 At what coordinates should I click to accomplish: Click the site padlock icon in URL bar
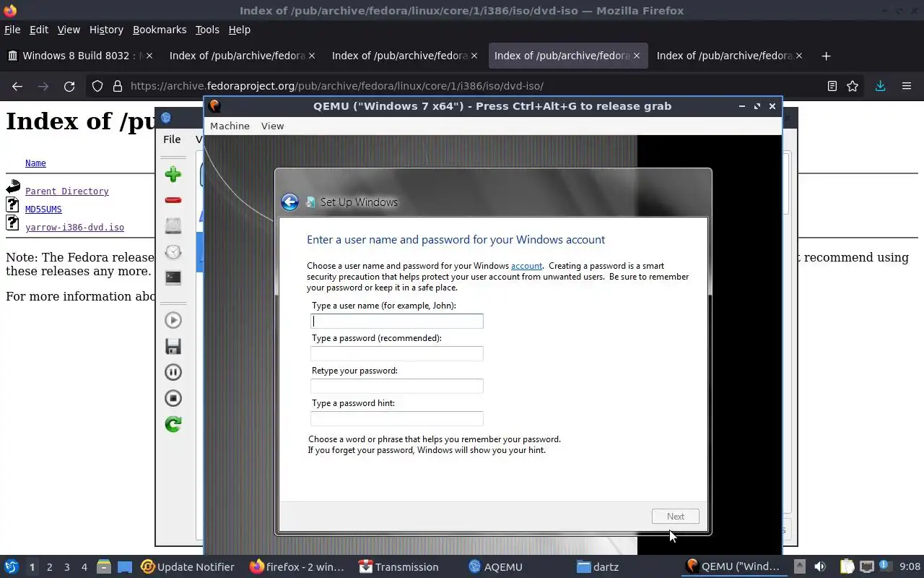click(x=118, y=86)
